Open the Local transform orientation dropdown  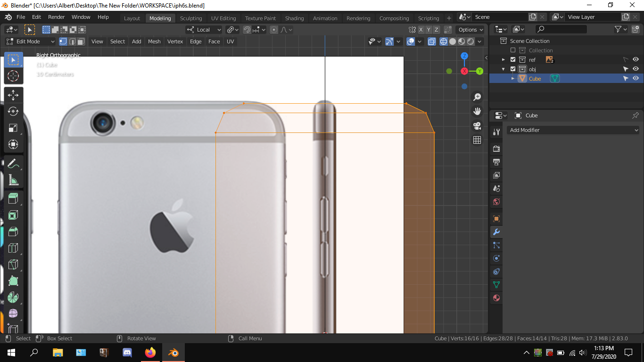(204, 30)
